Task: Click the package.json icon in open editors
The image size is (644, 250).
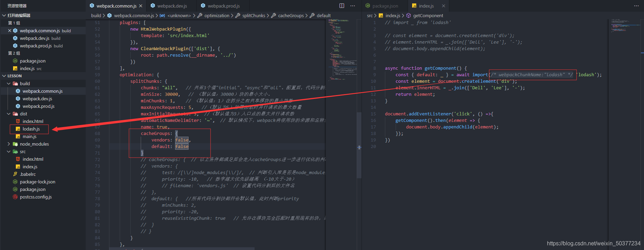Action: [15, 61]
